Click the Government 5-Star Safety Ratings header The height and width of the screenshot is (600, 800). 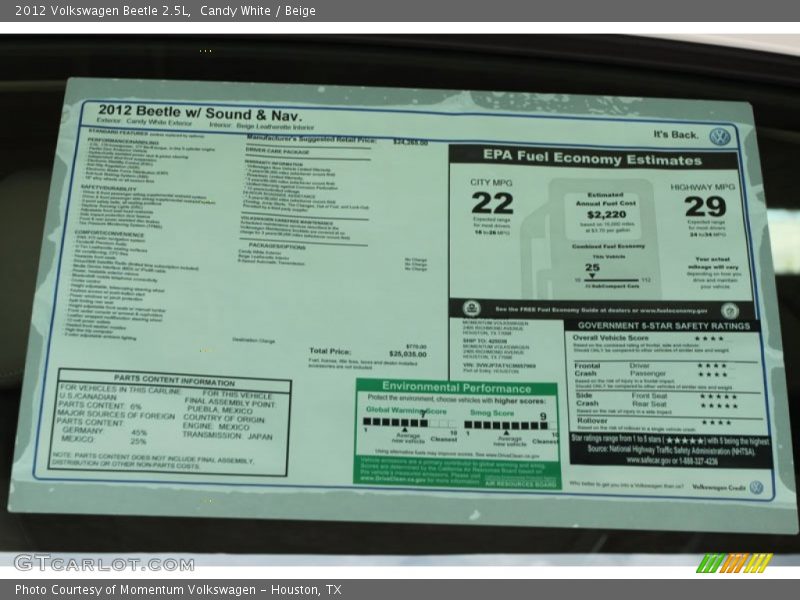[x=664, y=326]
